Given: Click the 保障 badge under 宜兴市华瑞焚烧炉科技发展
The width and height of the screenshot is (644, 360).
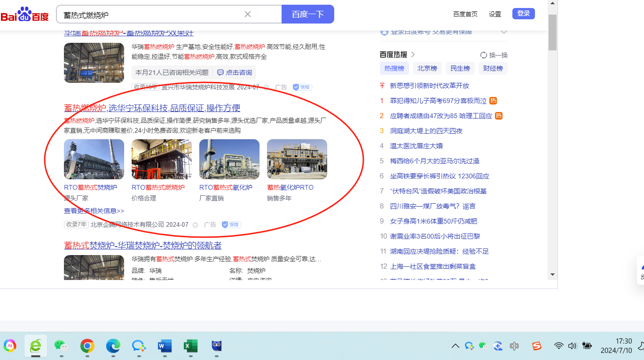Looking at the screenshot, I should click(x=302, y=87).
